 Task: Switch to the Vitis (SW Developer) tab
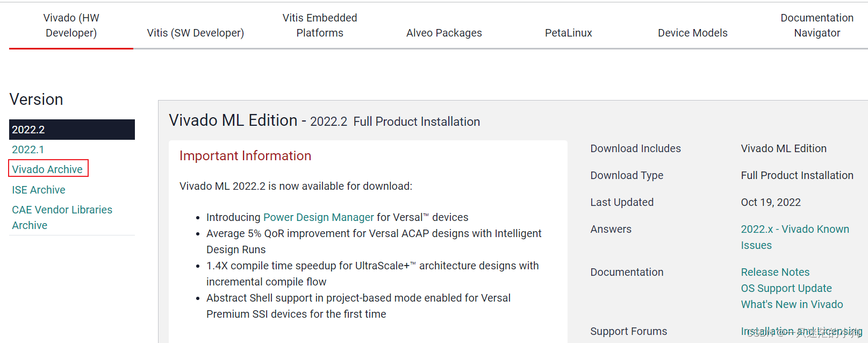click(195, 32)
